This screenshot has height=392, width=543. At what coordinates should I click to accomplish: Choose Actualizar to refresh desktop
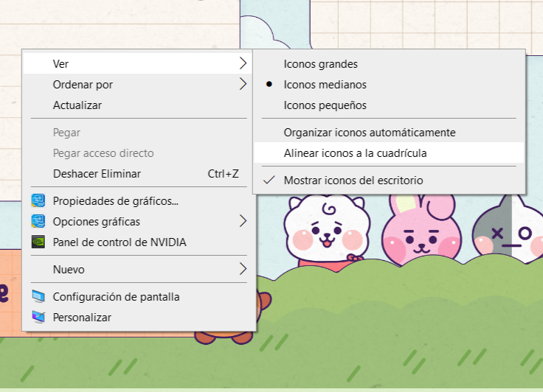137,105
